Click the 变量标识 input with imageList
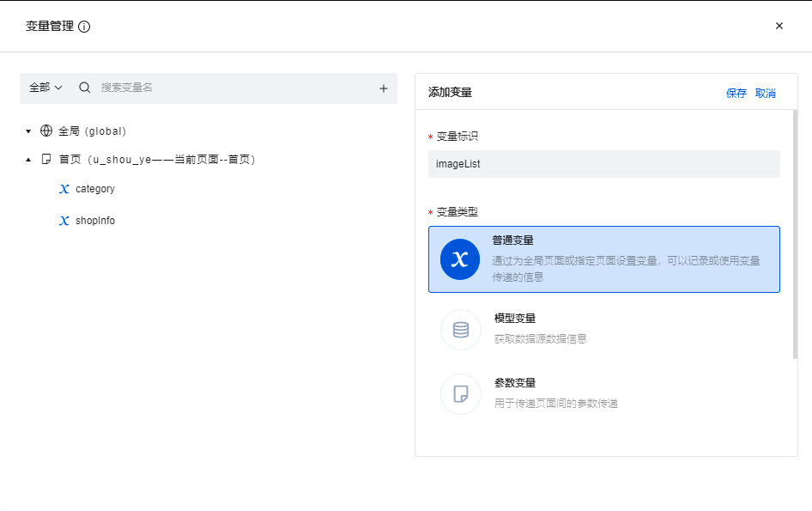This screenshot has width=812, height=511. tap(603, 164)
